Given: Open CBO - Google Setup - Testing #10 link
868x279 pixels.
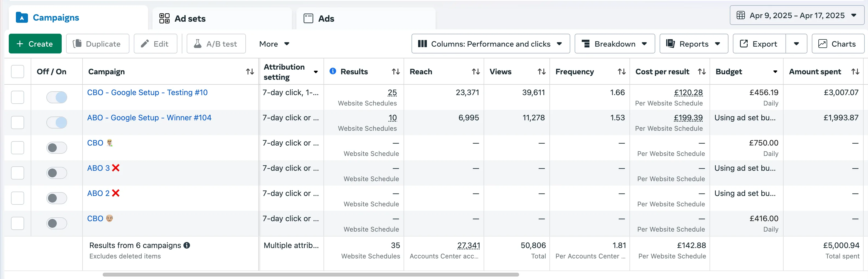Looking at the screenshot, I should (x=147, y=92).
